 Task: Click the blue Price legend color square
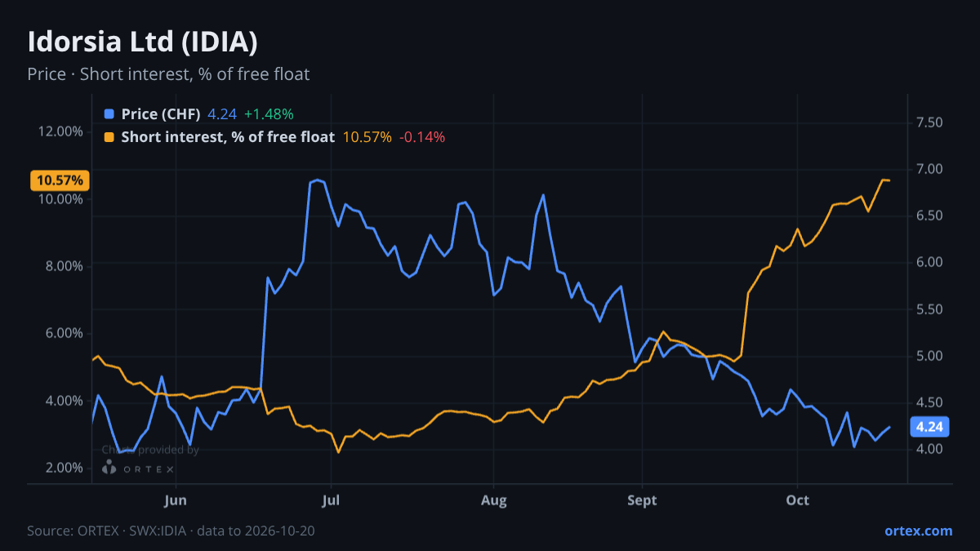coord(109,114)
